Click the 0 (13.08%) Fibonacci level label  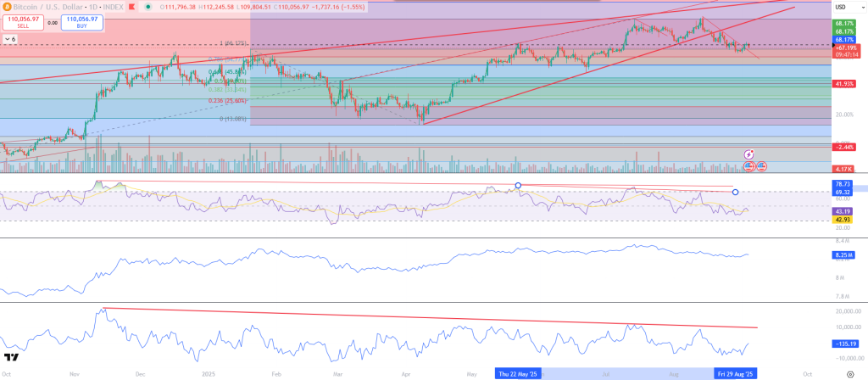coord(232,119)
